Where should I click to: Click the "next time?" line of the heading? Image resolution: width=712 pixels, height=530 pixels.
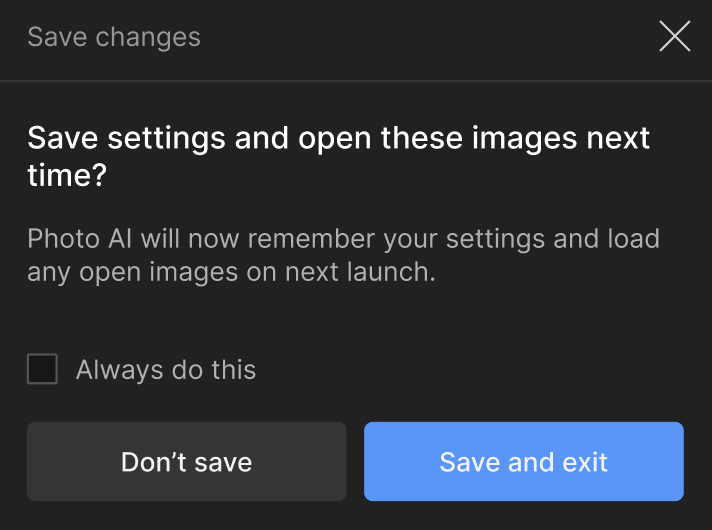coord(68,176)
